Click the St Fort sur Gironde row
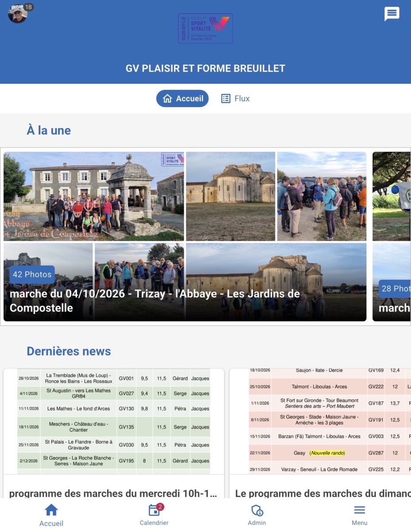 (x=330, y=403)
